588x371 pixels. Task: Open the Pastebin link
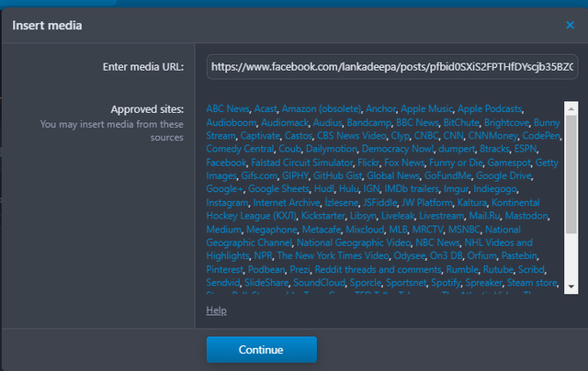pyautogui.click(x=519, y=256)
